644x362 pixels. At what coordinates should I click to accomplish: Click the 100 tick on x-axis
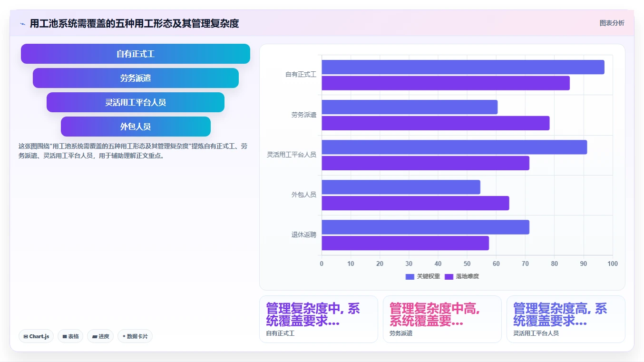613,264
